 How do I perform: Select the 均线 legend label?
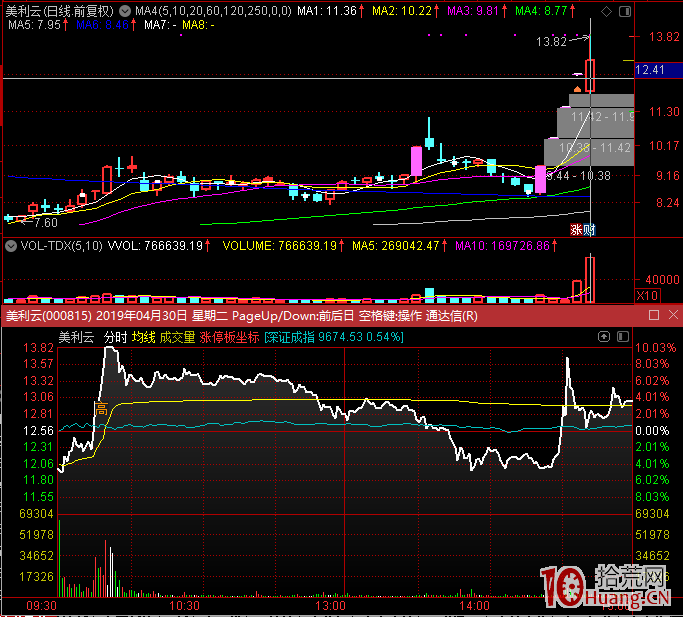143,337
